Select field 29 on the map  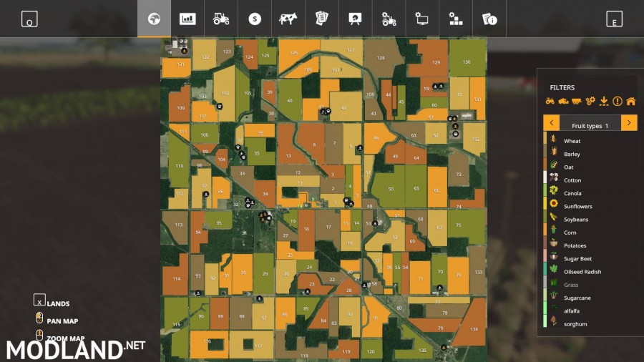pos(263,273)
